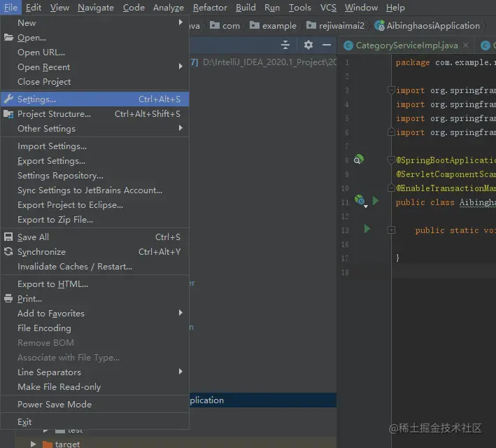Click the project panel gear settings icon

[309, 45]
